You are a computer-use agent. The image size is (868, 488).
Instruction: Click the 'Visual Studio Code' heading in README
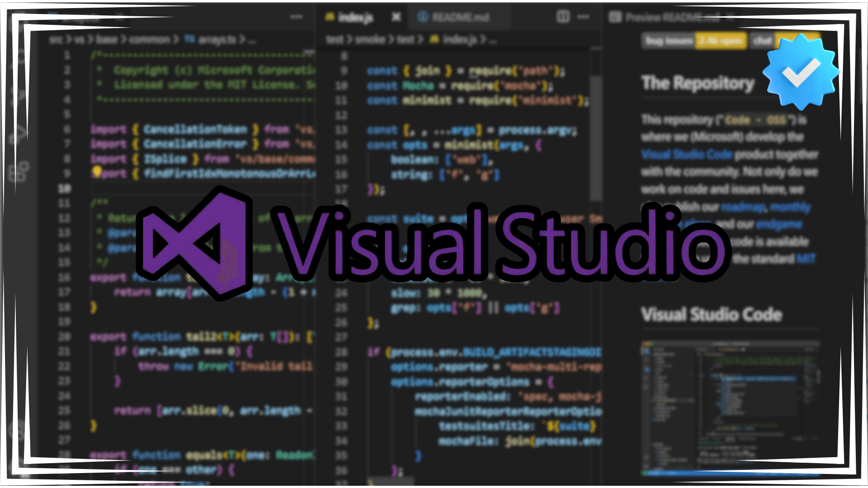[712, 314]
